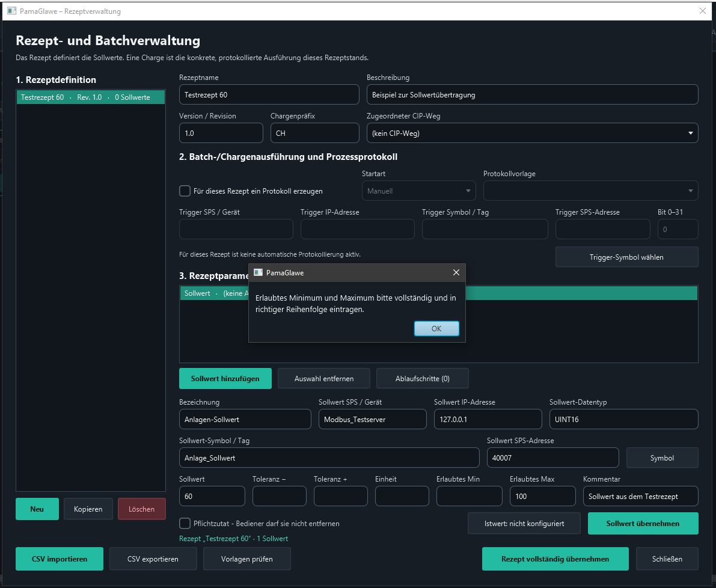This screenshot has height=588, width=716.
Task: Click the Trigger-Symbol wählen button
Action: pyautogui.click(x=626, y=257)
